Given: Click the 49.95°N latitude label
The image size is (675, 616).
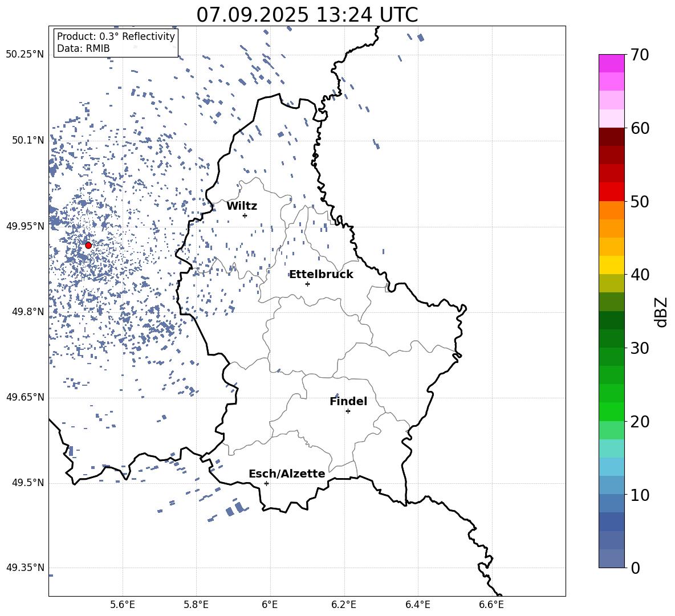Looking at the screenshot, I should [25, 226].
